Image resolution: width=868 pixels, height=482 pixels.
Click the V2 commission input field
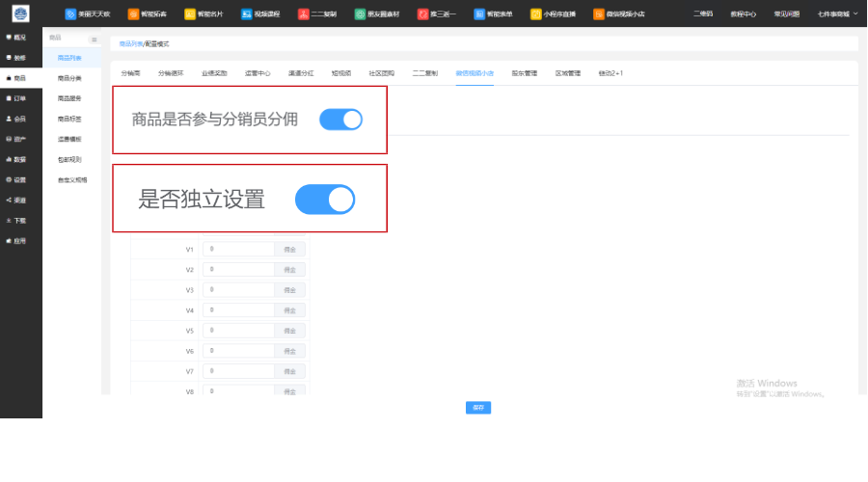pyautogui.click(x=238, y=270)
